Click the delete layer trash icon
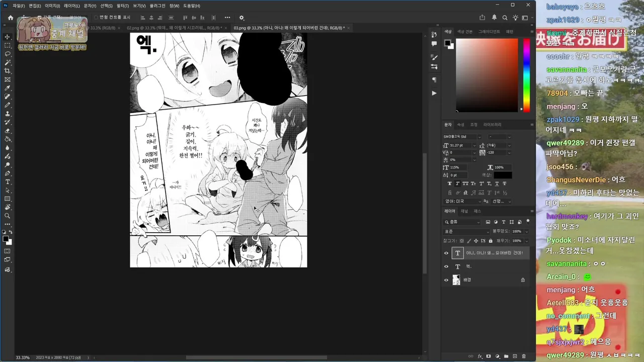This screenshot has width=644, height=362. pos(524,356)
